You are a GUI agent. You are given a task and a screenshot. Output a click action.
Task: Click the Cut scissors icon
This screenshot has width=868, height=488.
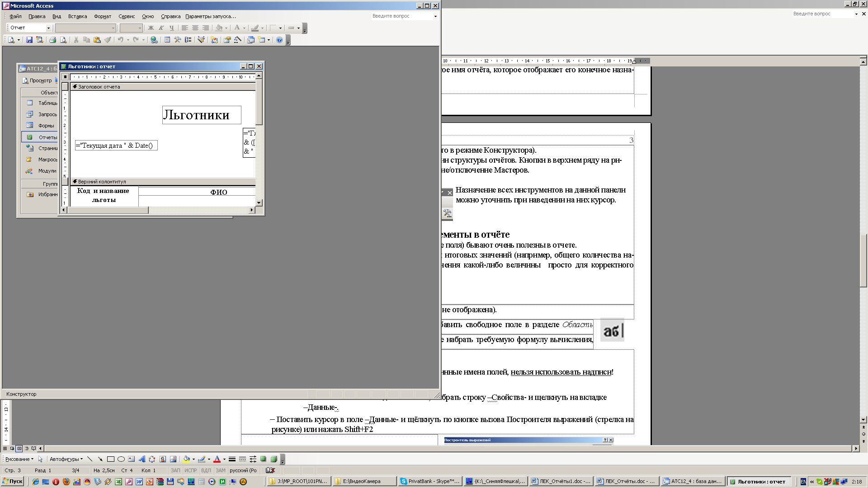(x=76, y=40)
